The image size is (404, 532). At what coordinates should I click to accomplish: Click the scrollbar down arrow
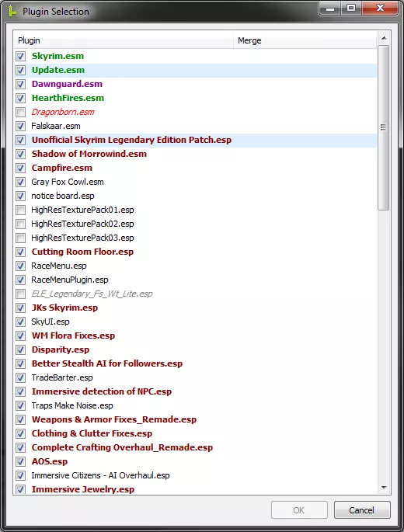(x=384, y=488)
